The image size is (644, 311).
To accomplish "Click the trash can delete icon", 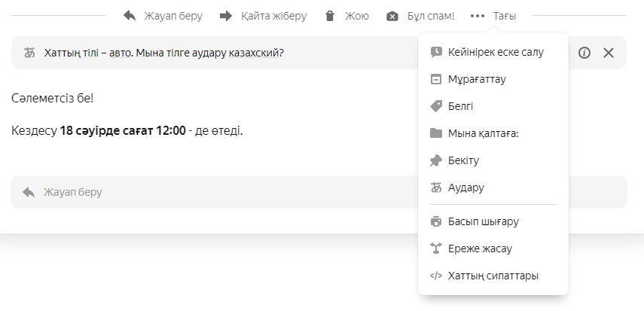I will coord(330,16).
